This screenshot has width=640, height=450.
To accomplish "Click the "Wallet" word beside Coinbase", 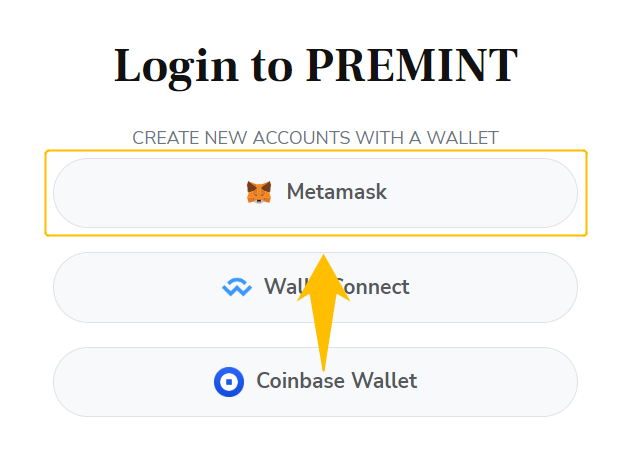I will [x=384, y=381].
